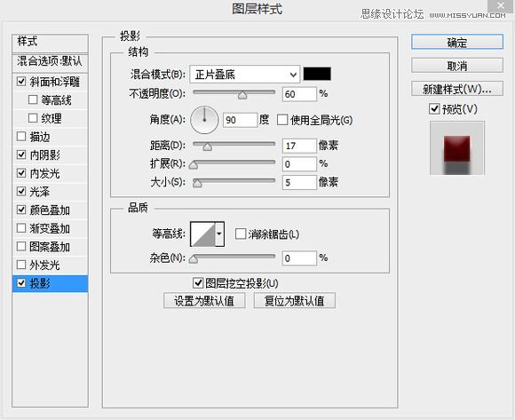Toggle the 预览 preview checkbox

coord(434,108)
